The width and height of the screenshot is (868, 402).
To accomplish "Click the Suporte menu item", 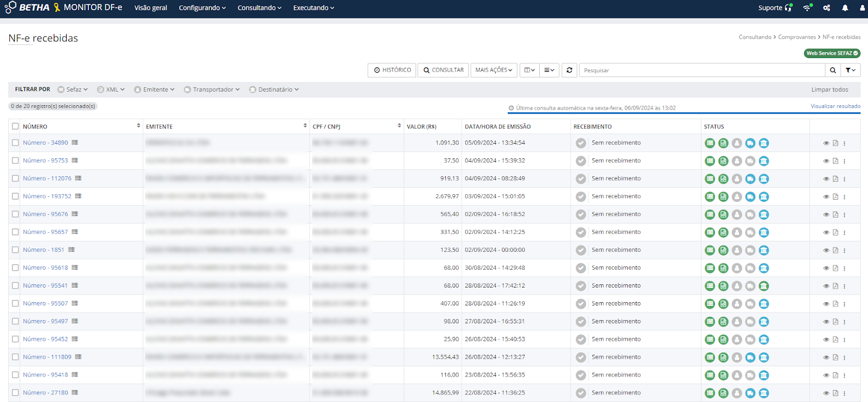I will click(x=775, y=8).
